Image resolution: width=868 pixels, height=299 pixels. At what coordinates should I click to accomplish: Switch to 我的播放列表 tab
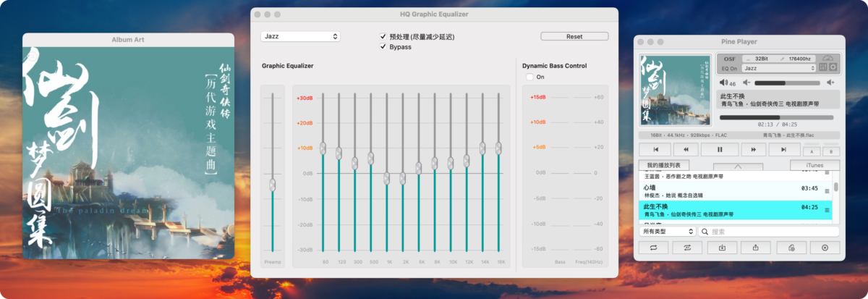(x=664, y=166)
